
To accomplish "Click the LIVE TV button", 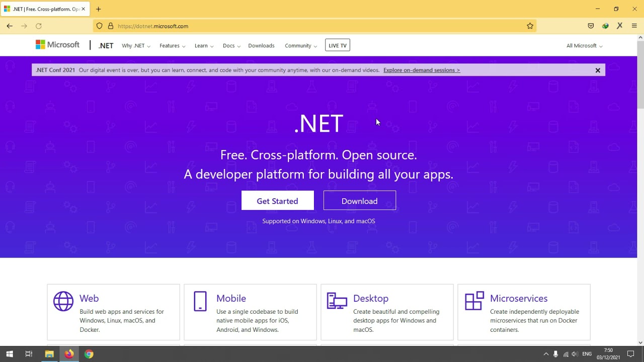I will pyautogui.click(x=338, y=45).
